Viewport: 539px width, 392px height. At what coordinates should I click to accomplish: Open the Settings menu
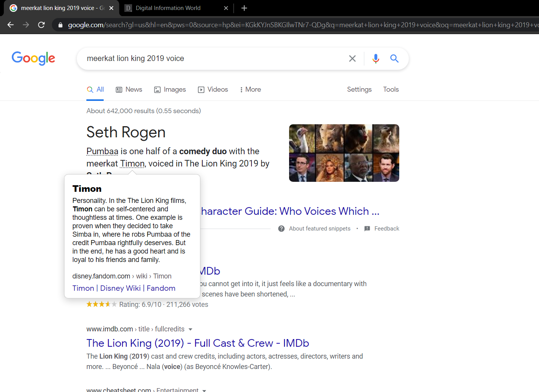click(359, 89)
